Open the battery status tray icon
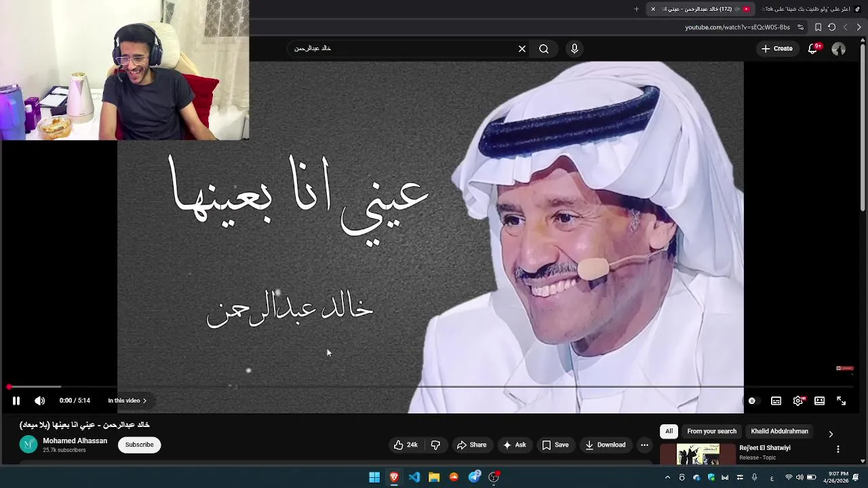 tap(811, 478)
